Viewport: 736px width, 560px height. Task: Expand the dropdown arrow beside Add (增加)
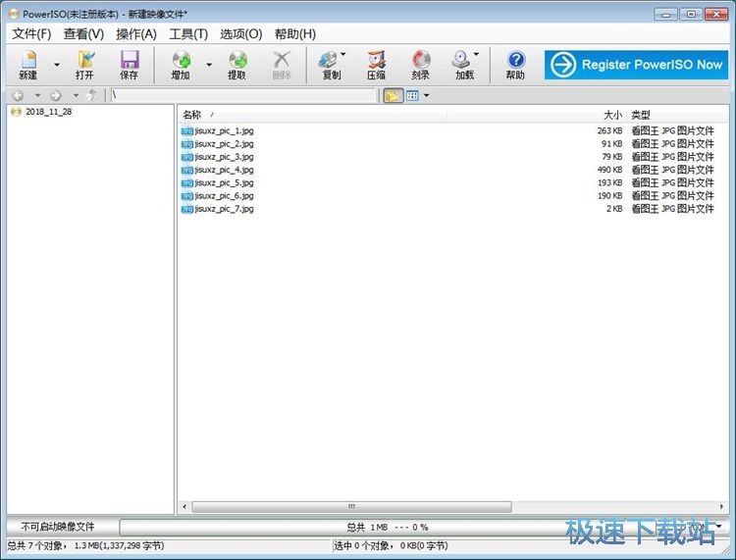coord(209,65)
